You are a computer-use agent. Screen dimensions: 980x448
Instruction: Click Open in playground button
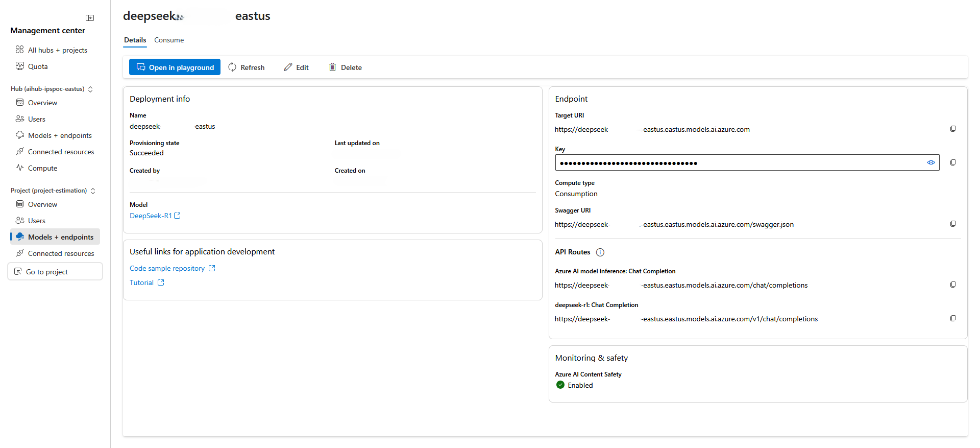click(x=175, y=67)
